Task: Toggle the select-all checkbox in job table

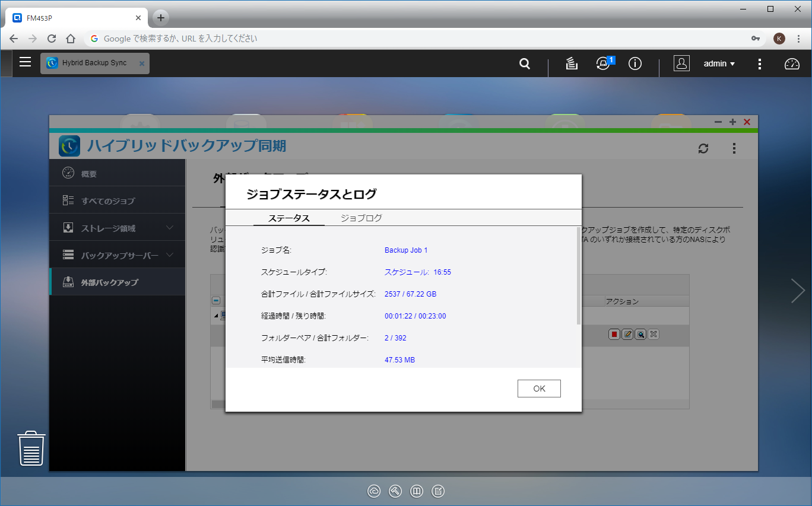Action: pos(216,301)
